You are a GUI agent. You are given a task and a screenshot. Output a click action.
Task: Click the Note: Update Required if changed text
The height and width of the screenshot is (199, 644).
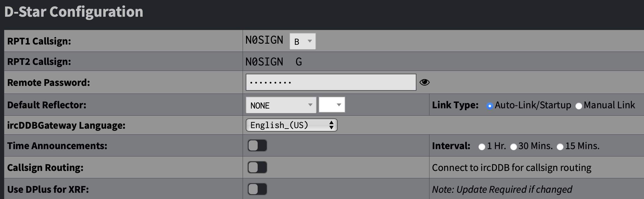502,189
